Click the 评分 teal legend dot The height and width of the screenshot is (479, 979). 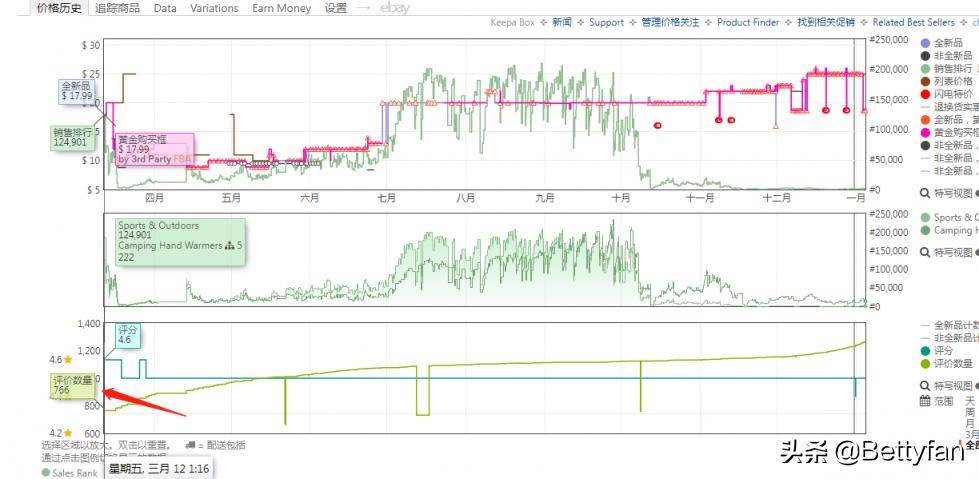(925, 351)
